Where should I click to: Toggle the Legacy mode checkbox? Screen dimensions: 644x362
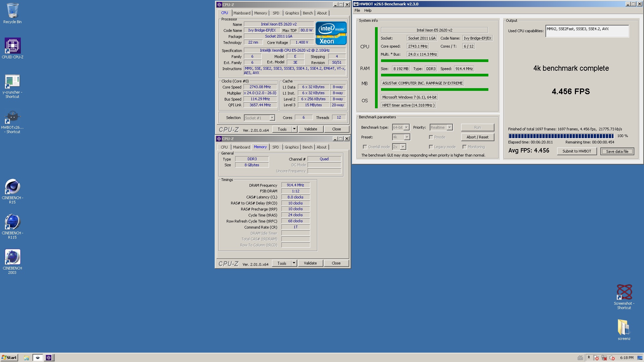click(x=431, y=147)
